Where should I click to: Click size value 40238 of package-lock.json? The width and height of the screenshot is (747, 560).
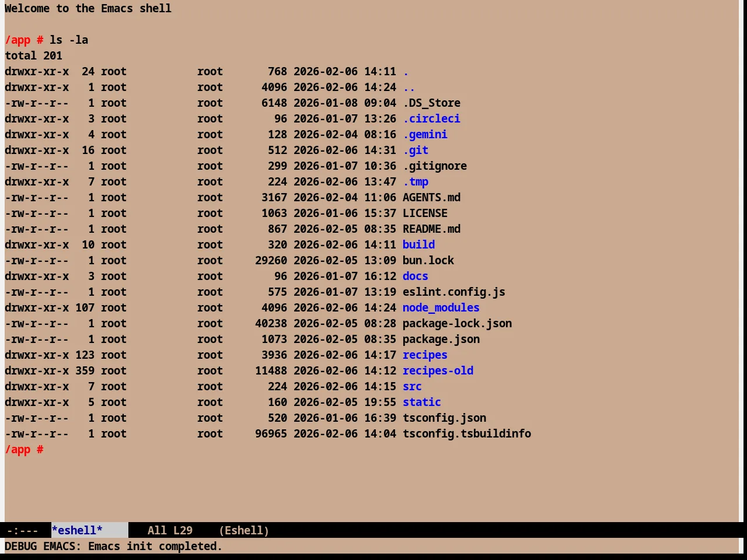click(x=271, y=324)
